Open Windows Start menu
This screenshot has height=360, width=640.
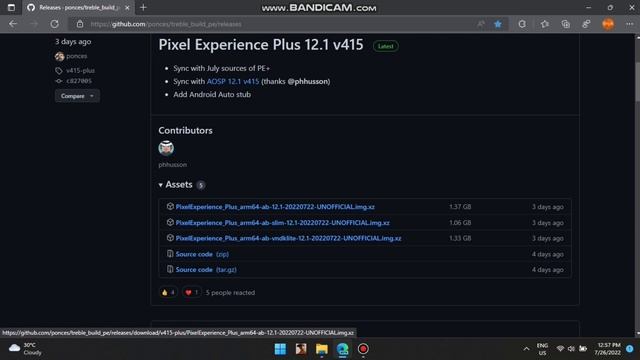coord(280,349)
